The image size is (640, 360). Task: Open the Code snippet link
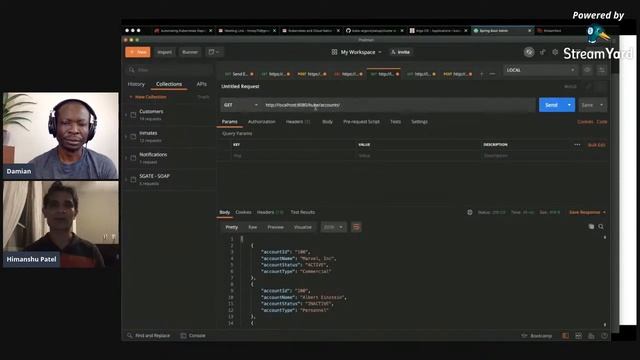click(602, 122)
